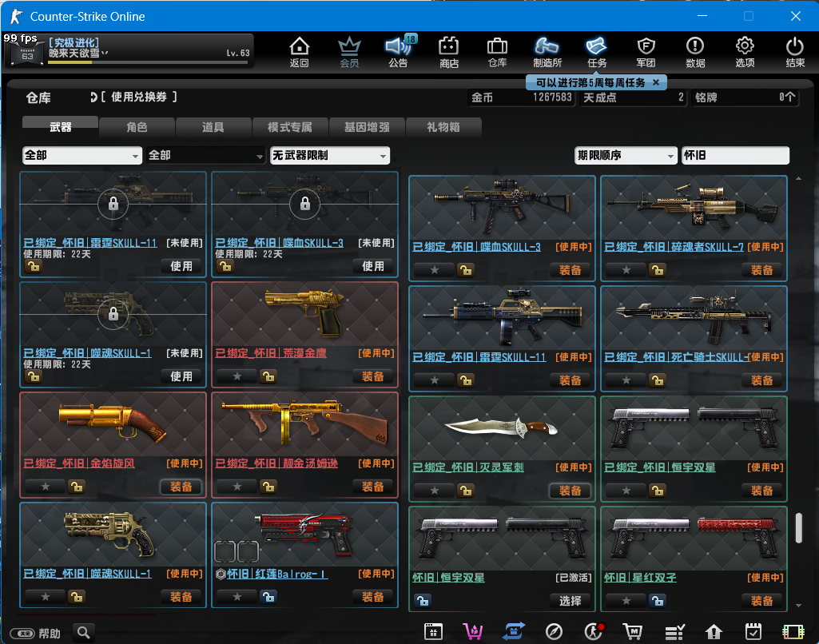Toggle favorite star on 灭灵军刺
The image size is (819, 644).
point(435,491)
